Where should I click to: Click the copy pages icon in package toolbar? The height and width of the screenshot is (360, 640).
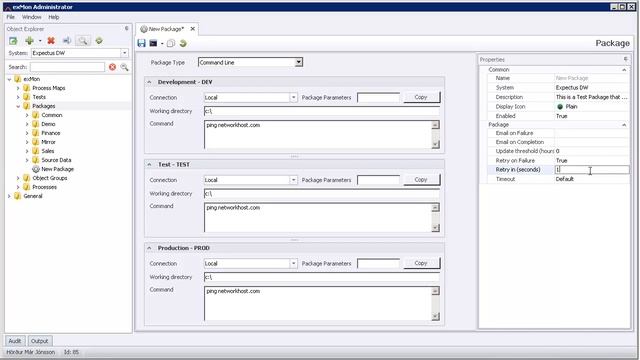pos(171,43)
